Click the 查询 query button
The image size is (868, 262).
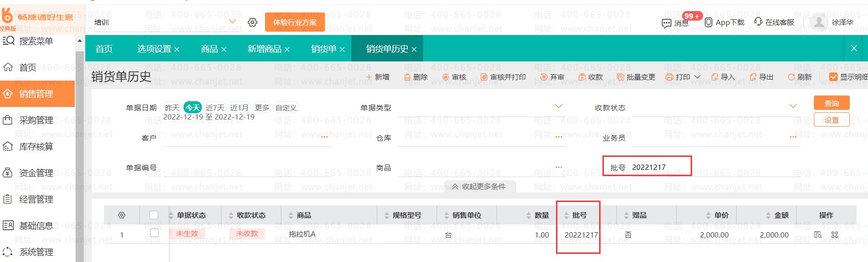coord(832,103)
